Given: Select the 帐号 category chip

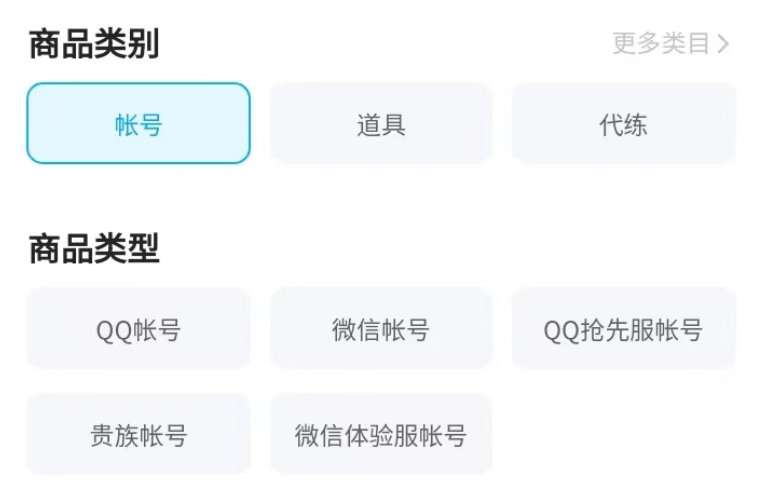Looking at the screenshot, I should (138, 124).
